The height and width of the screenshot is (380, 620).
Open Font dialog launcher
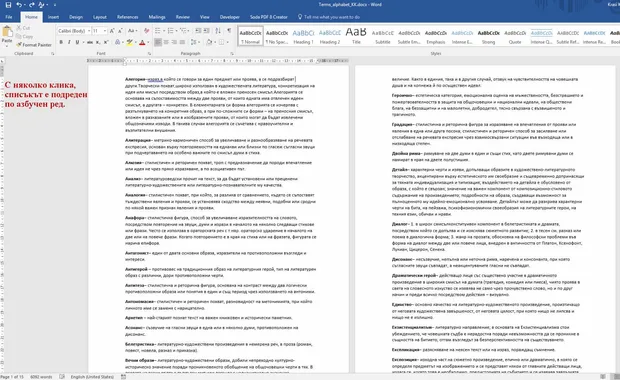point(149,53)
